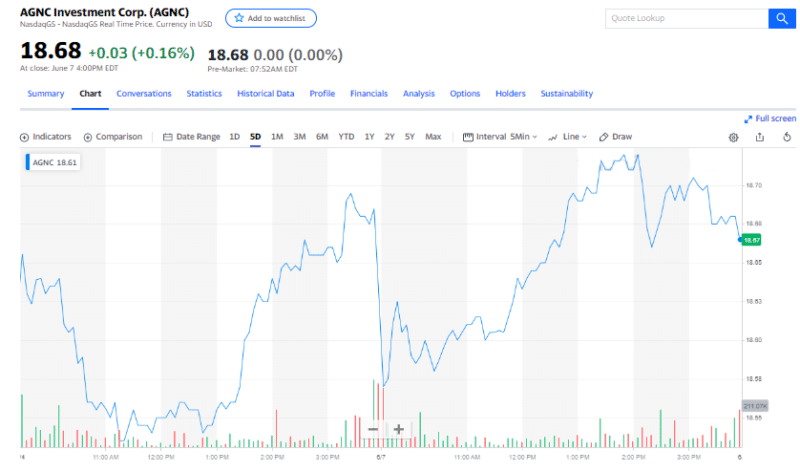Open the Historical Data tab
Image resolution: width=800 pixels, height=472 pixels.
[265, 94]
